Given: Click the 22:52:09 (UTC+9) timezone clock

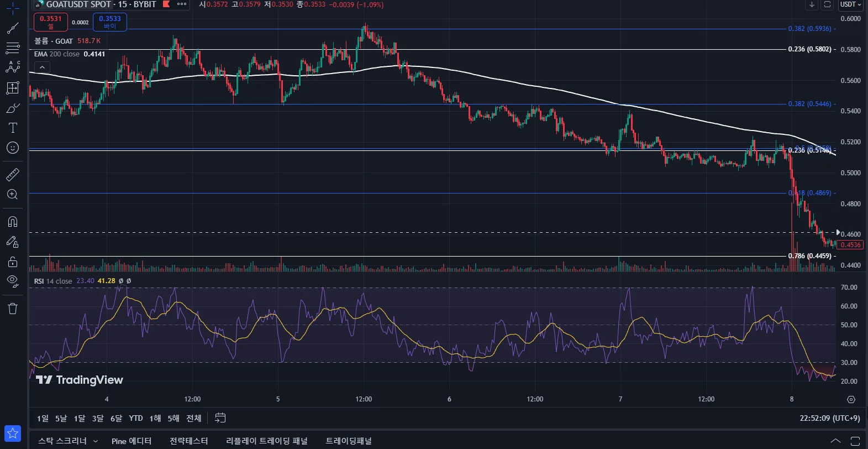Looking at the screenshot, I should (830, 419).
